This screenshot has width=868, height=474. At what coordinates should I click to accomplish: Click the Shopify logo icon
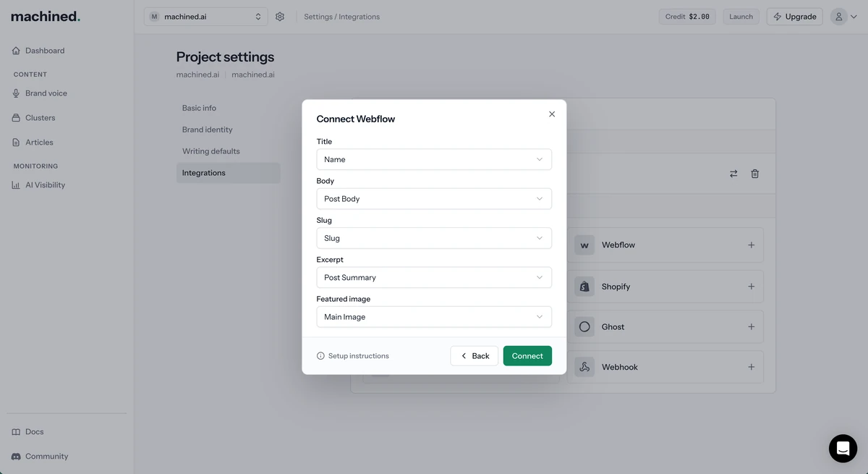click(584, 287)
